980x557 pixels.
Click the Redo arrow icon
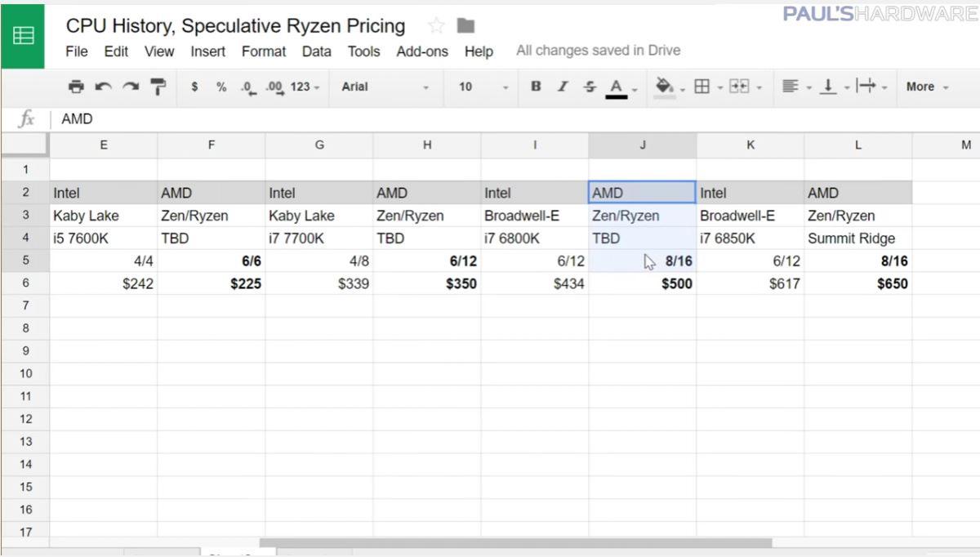point(131,87)
